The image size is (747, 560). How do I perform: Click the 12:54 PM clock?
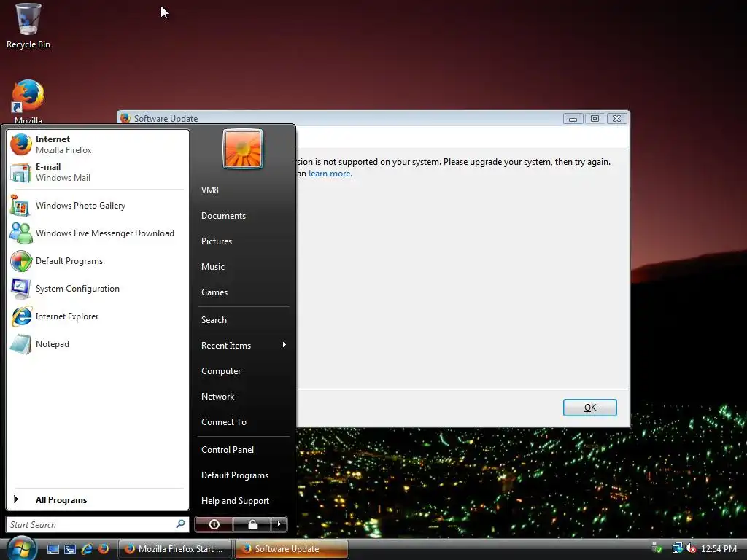point(719,549)
